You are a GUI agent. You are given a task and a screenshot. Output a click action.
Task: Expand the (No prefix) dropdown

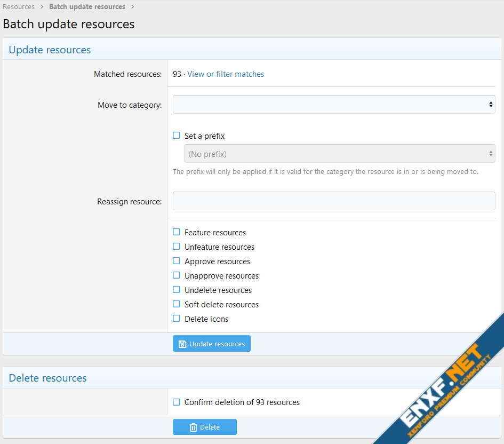339,154
